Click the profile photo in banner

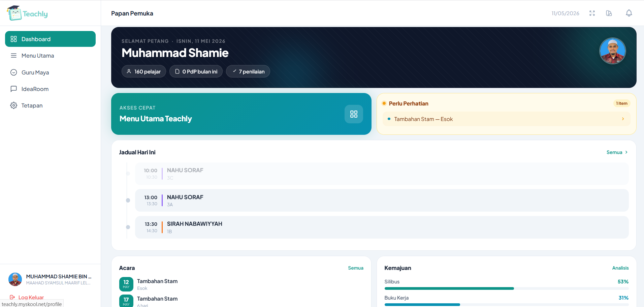[613, 51]
